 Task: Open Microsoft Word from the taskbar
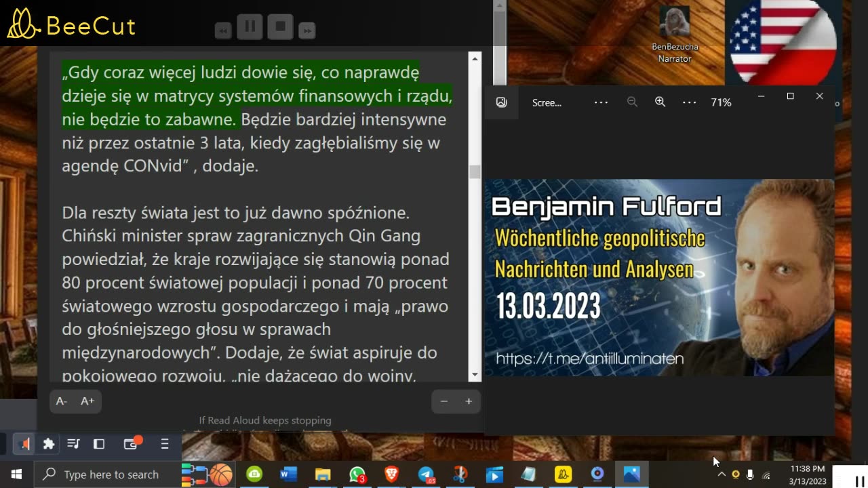(288, 474)
